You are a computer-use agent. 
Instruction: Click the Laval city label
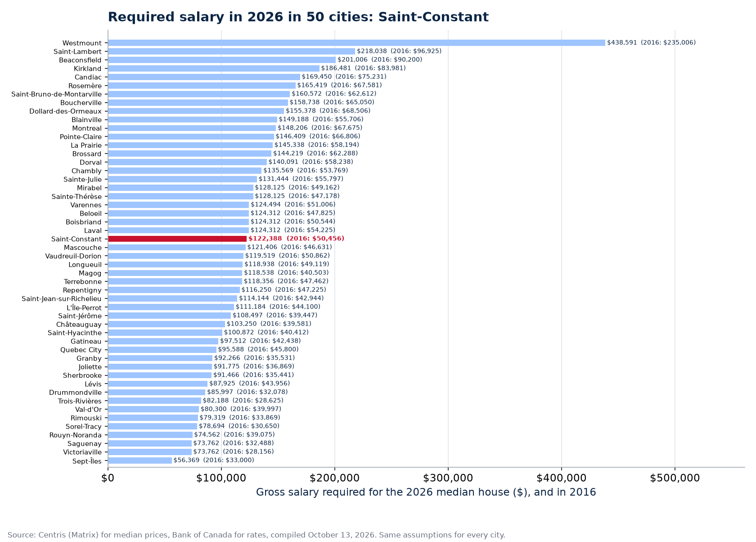tap(94, 230)
